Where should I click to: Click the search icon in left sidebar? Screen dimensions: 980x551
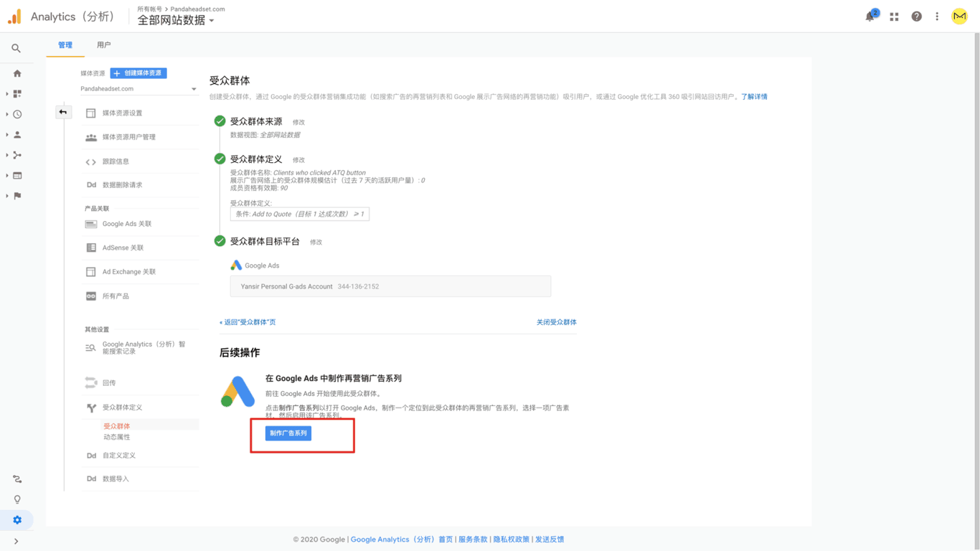pyautogui.click(x=16, y=48)
